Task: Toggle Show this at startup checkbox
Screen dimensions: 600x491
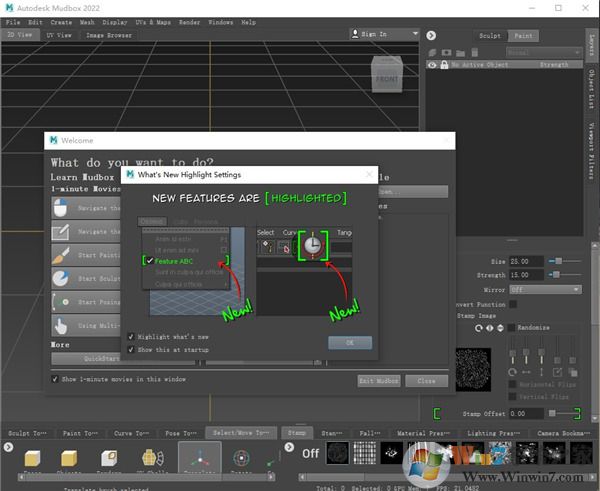Action: [131, 350]
